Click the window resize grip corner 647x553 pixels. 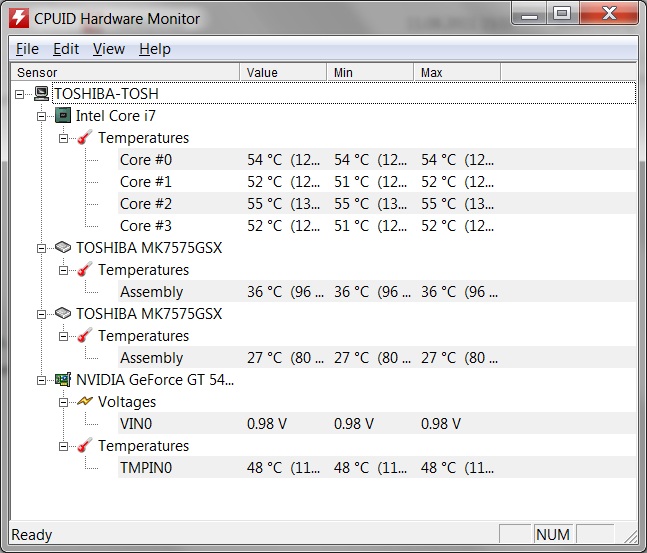[x=630, y=535]
